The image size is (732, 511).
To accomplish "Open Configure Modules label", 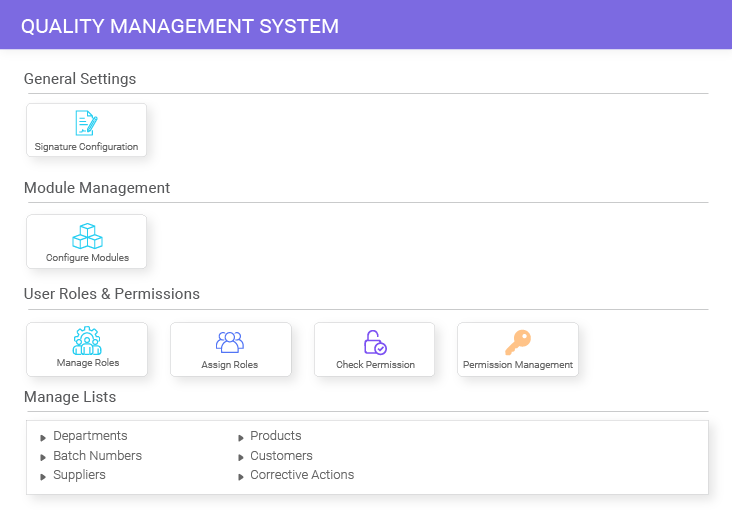I will (87, 258).
